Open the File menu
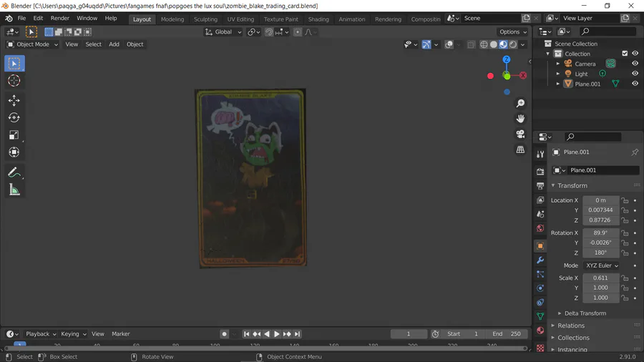644x362 pixels. pos(21,19)
